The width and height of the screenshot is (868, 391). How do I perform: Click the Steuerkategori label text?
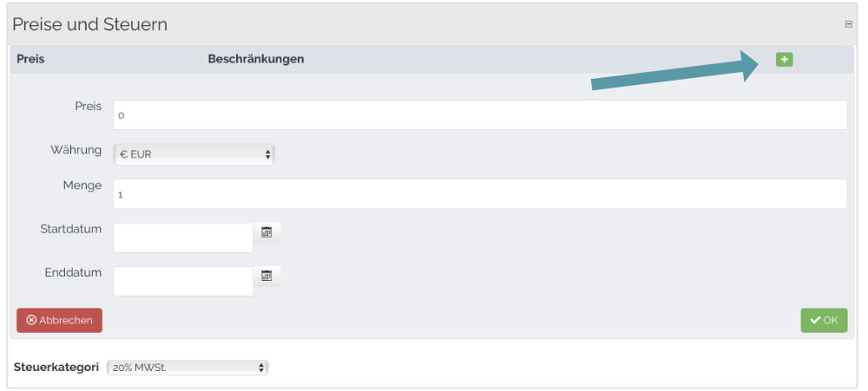point(56,368)
